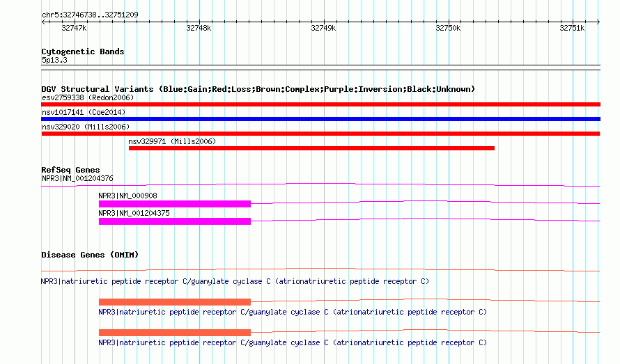Click the magenta exon block of NM_001204375
620x364 pixels.
tap(175, 221)
